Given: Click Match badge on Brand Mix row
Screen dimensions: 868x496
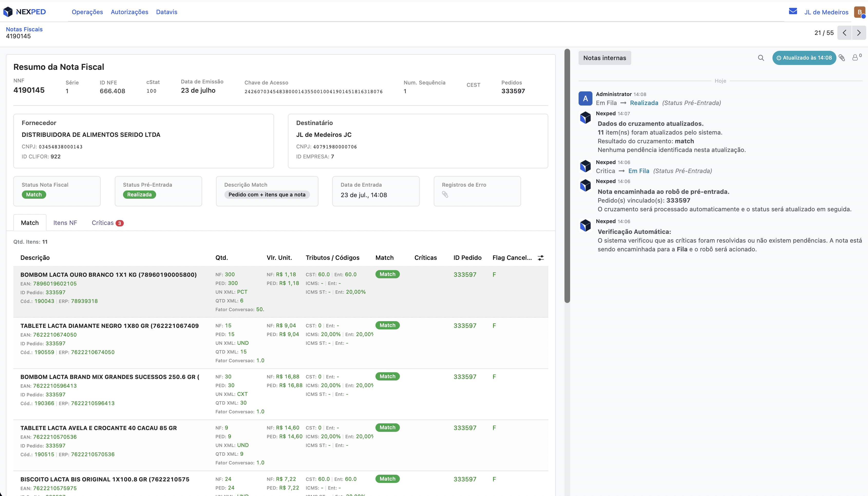Looking at the screenshot, I should click(387, 376).
